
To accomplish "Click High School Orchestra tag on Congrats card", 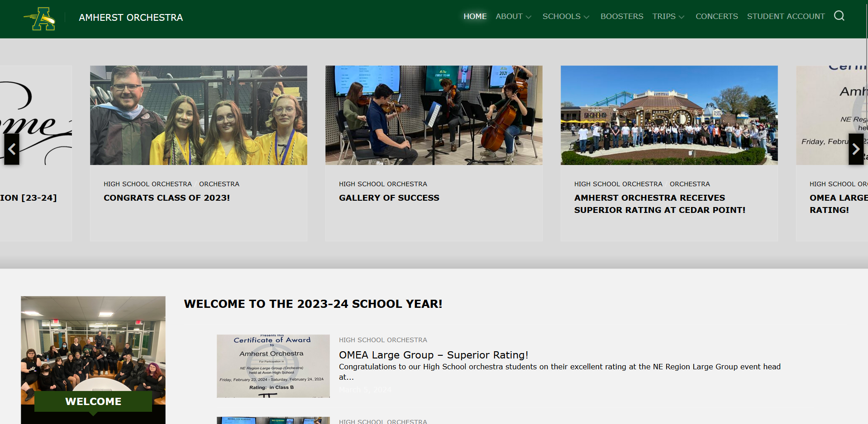I will [x=148, y=184].
